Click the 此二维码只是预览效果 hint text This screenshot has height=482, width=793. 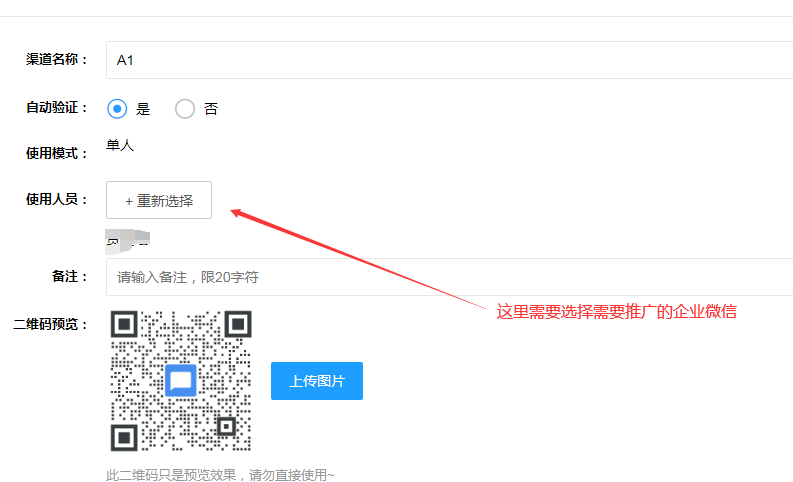220,475
